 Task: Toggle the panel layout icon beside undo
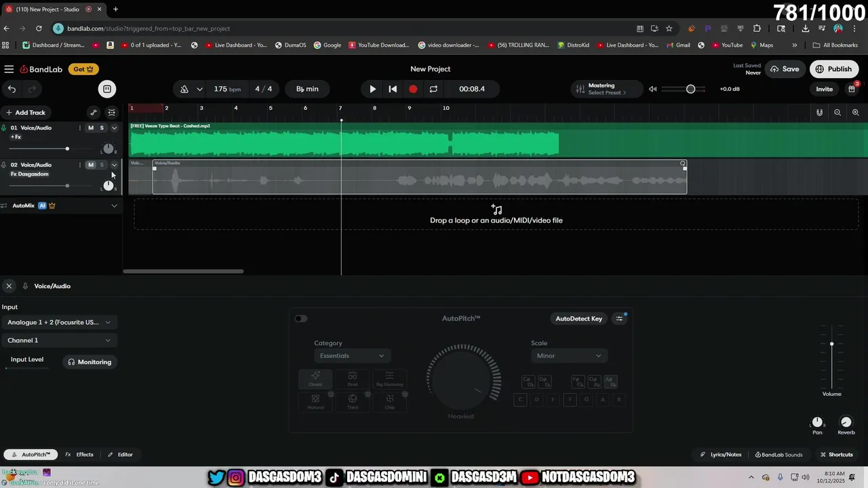click(106, 89)
